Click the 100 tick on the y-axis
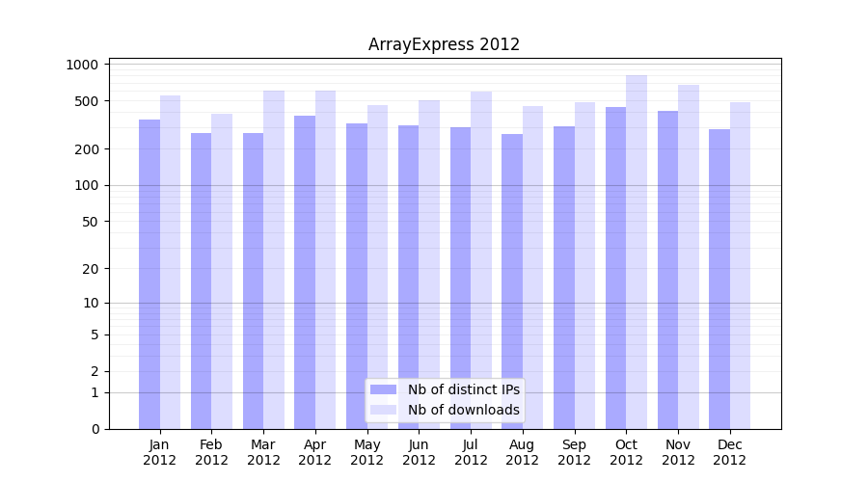This screenshot has height=482, width=868. (87, 185)
